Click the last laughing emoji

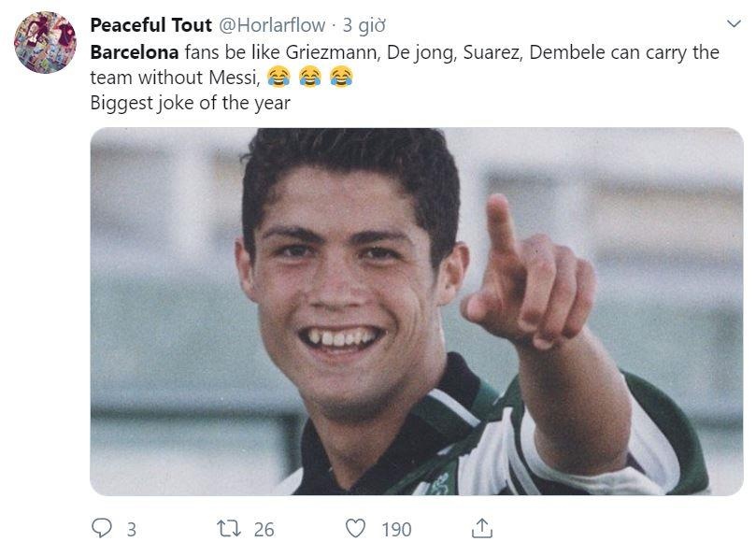(x=341, y=78)
